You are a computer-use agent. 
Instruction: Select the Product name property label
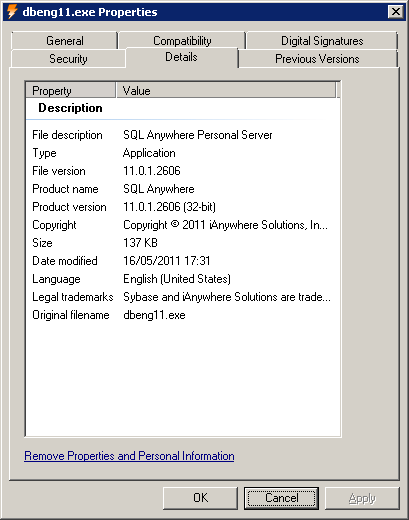click(x=65, y=189)
